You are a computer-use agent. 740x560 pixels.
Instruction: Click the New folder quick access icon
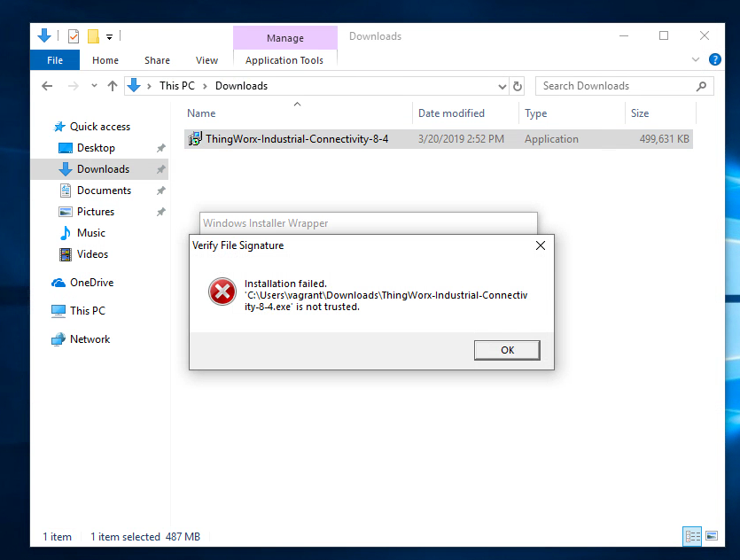pyautogui.click(x=93, y=36)
